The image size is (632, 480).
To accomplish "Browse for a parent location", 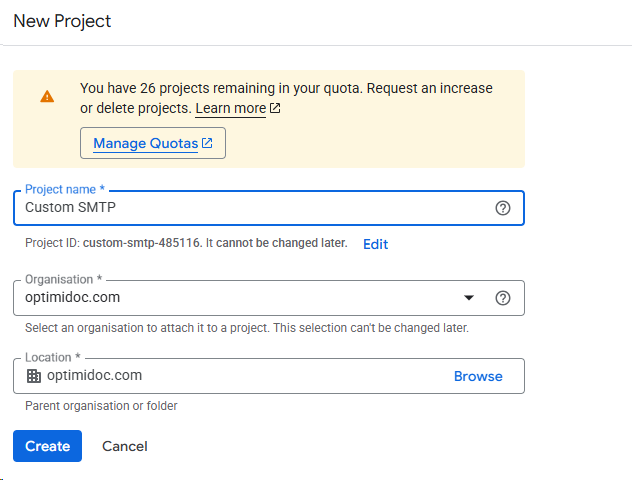I will pyautogui.click(x=478, y=376).
